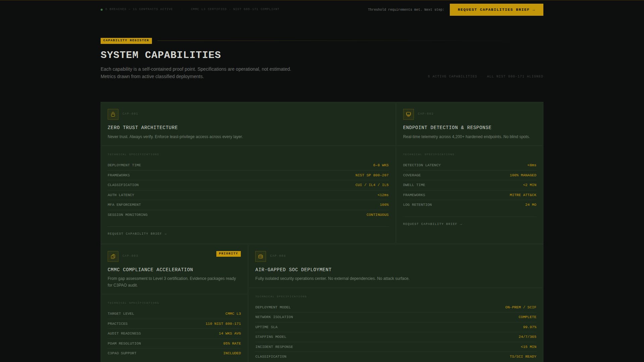Image resolution: width=644 pixels, height=362 pixels.
Task: Select Network Isolation value COMPLETE
Action: coord(527,317)
